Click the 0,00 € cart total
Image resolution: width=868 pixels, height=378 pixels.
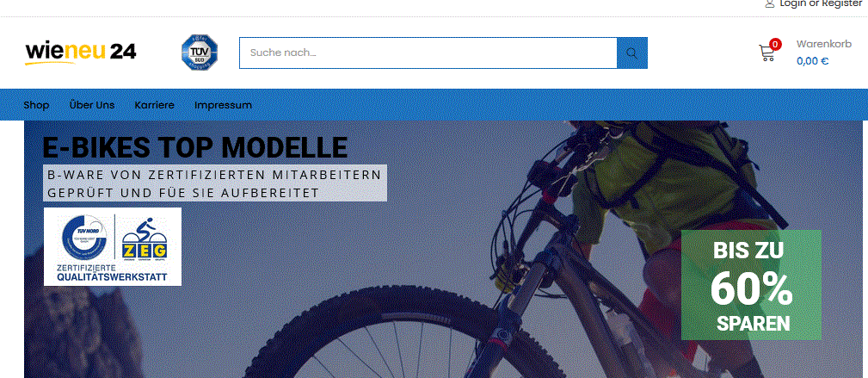click(x=812, y=61)
